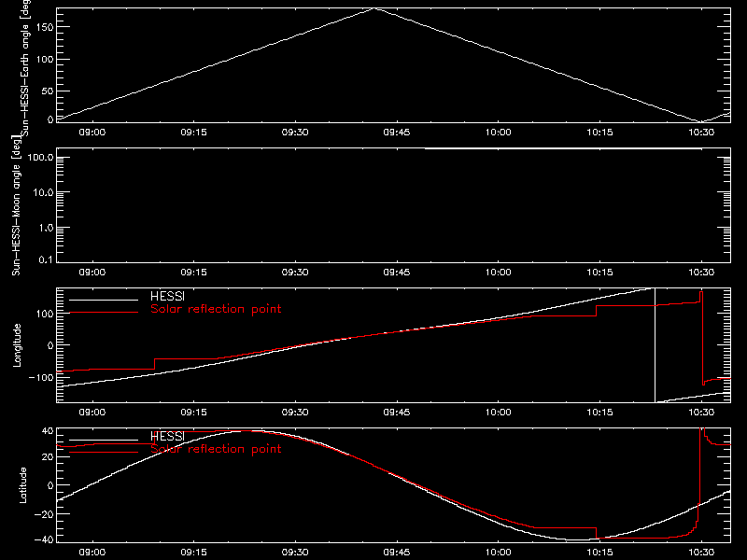Click the -20 tick on Latitude axis

point(44,514)
